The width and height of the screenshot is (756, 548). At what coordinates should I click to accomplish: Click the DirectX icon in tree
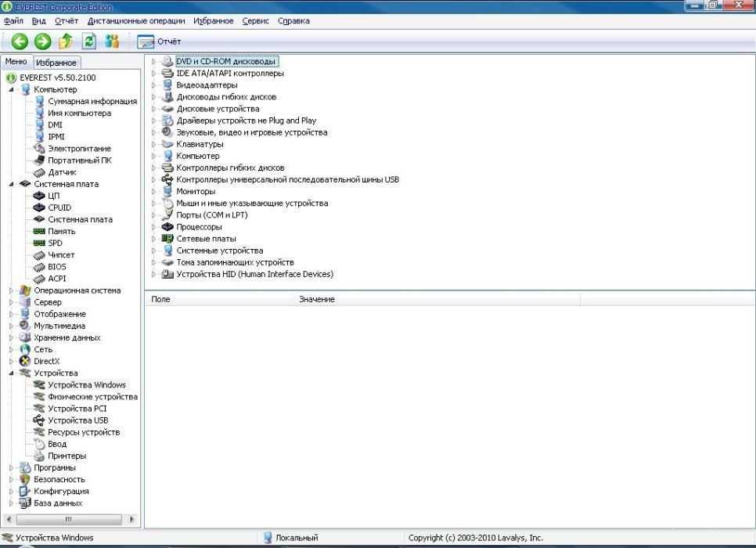coord(25,362)
